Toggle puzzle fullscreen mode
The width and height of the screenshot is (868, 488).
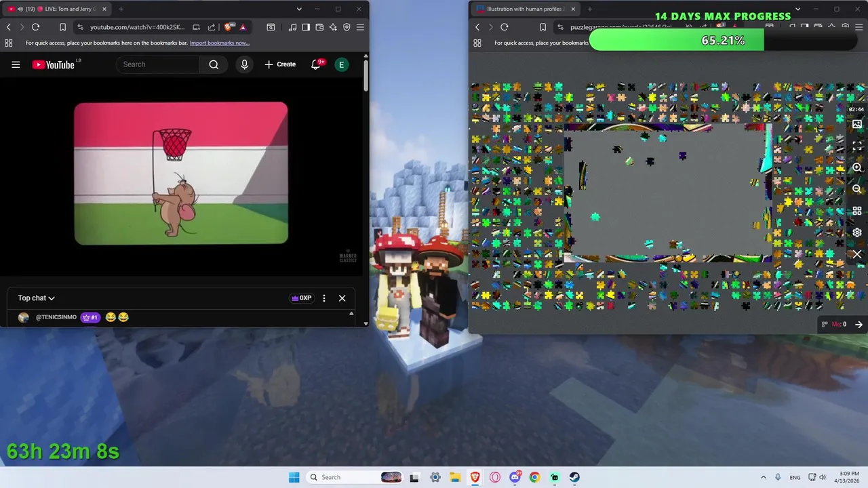pyautogui.click(x=857, y=146)
